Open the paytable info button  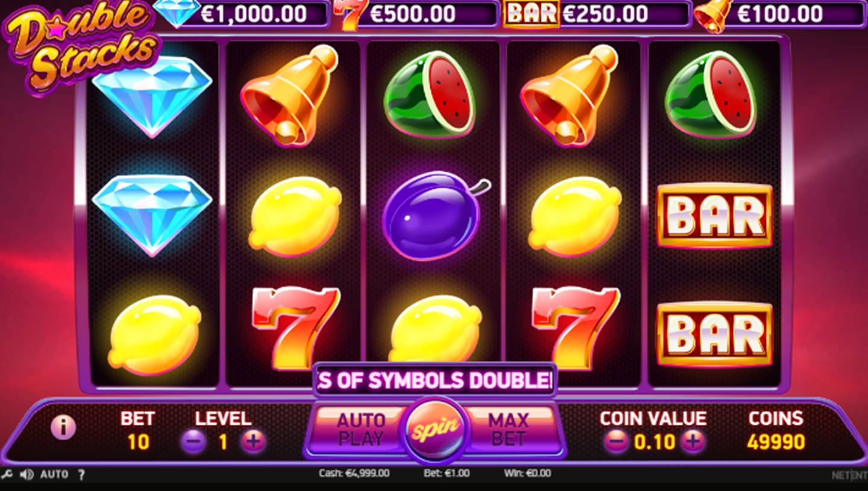63,428
